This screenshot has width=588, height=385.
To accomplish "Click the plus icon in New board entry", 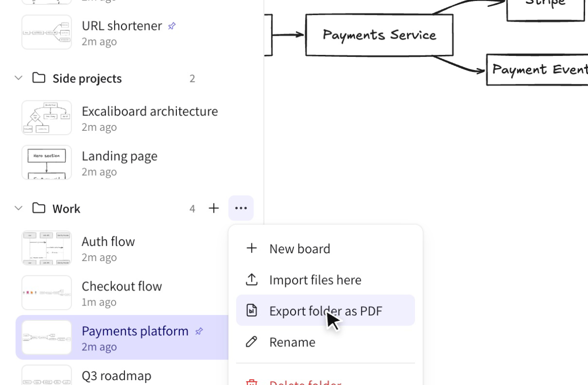I will [x=251, y=248].
